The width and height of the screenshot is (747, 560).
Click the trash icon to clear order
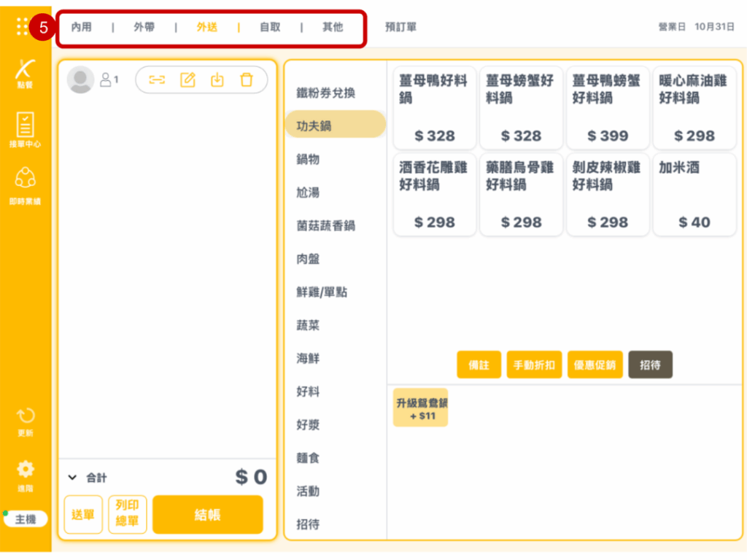click(247, 80)
